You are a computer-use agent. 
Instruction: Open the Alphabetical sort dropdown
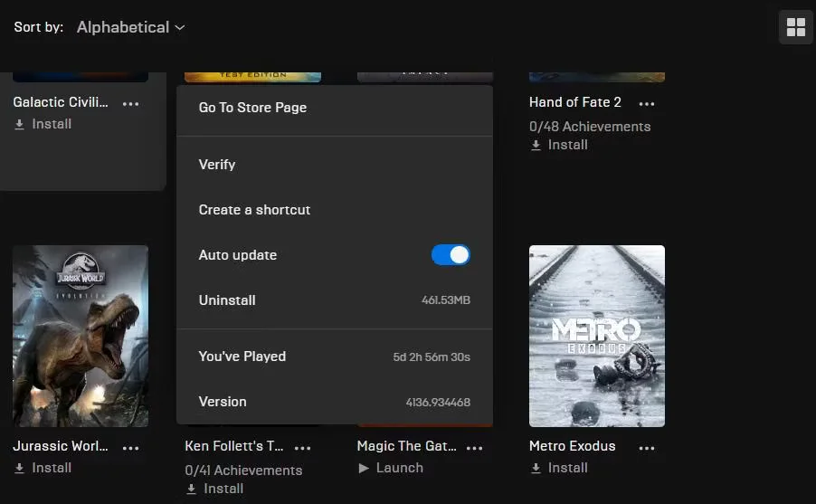click(x=130, y=27)
